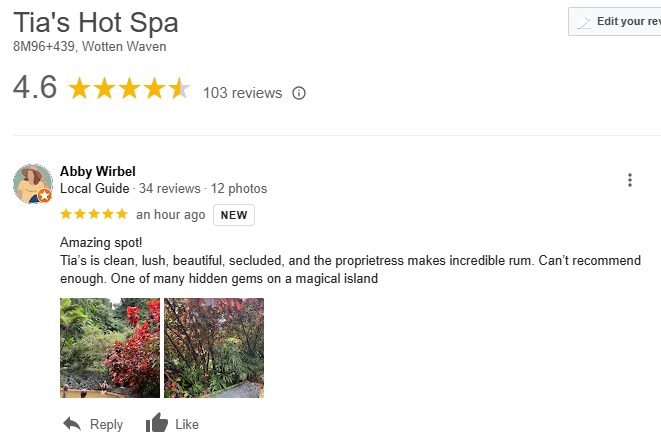
Task: Click the Reply arrow icon
Action: coord(72,424)
